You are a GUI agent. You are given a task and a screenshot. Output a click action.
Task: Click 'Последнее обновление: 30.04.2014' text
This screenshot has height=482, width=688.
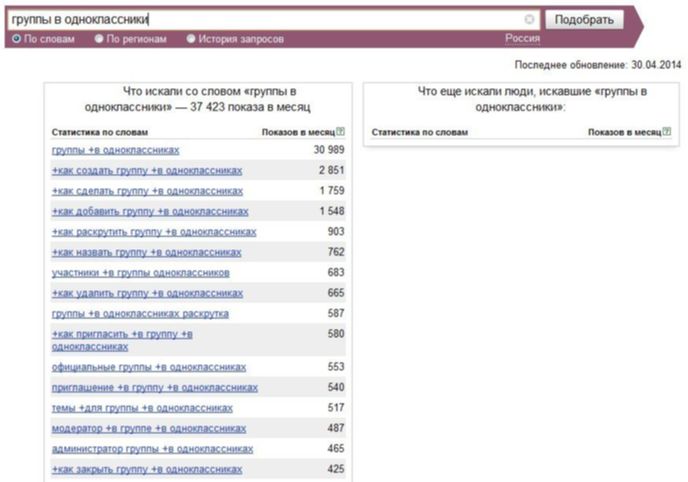coord(598,65)
